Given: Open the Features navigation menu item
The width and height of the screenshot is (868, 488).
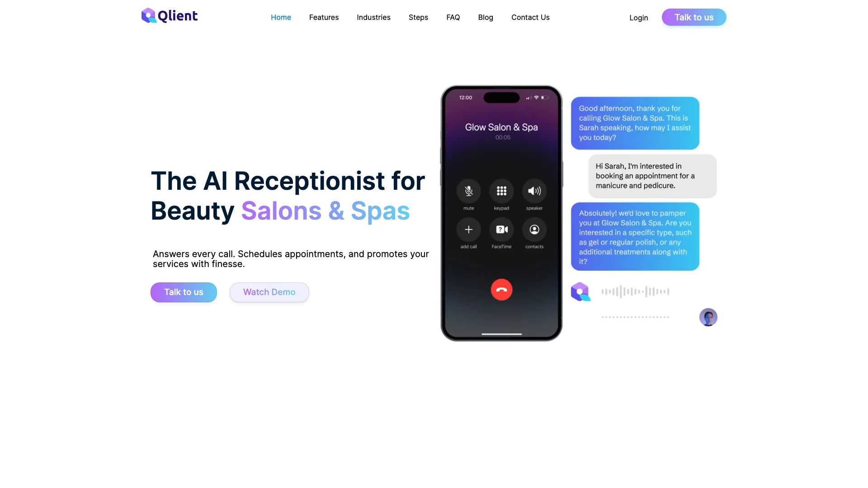Looking at the screenshot, I should (324, 17).
